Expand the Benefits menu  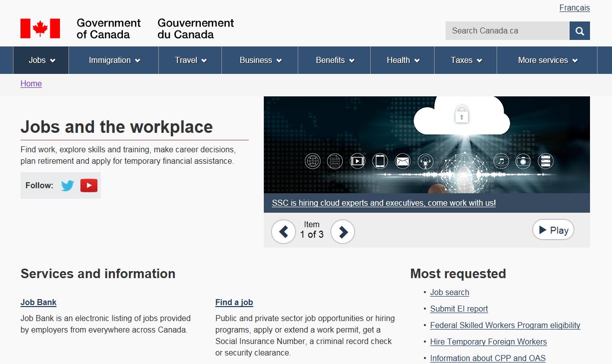335,60
